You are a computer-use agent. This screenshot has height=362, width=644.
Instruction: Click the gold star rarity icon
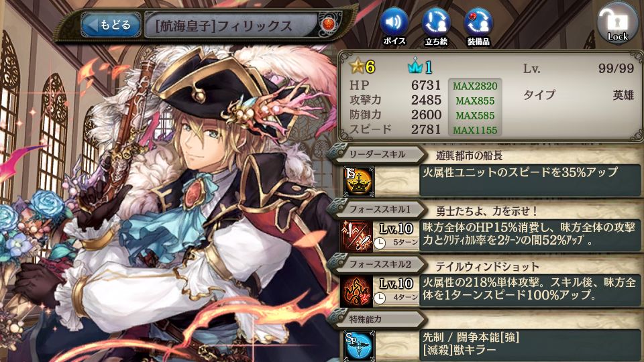[357, 66]
